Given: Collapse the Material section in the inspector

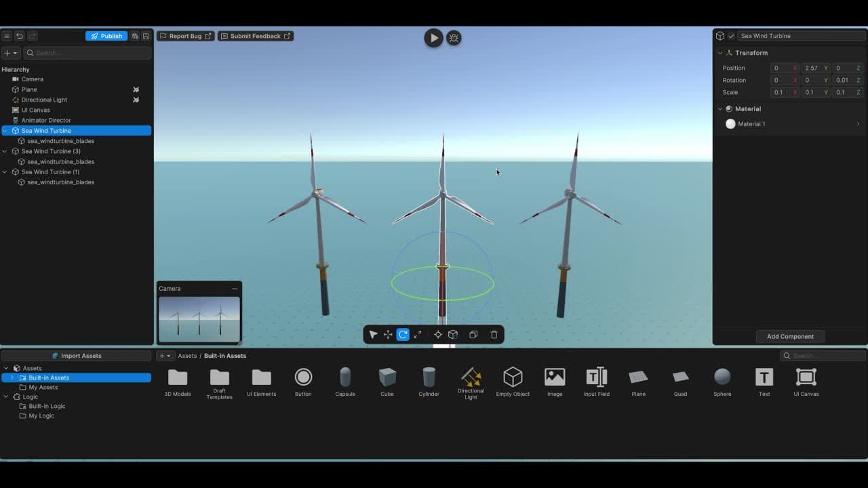Looking at the screenshot, I should (720, 108).
